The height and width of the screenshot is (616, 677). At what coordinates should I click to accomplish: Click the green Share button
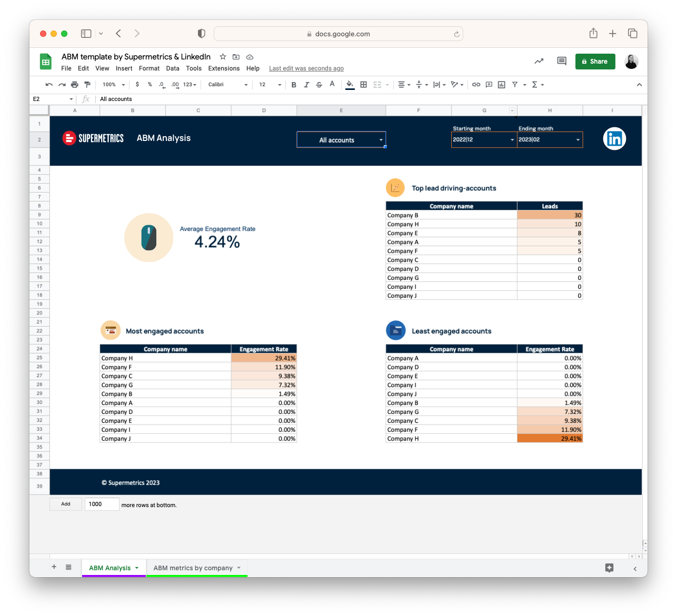pyautogui.click(x=595, y=62)
